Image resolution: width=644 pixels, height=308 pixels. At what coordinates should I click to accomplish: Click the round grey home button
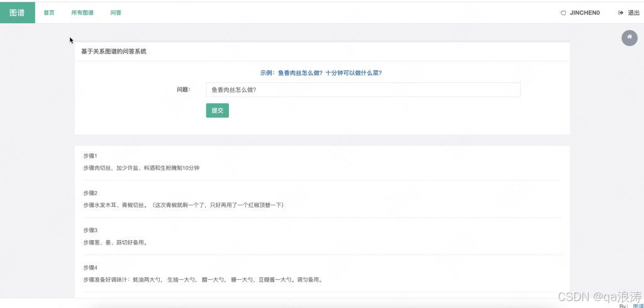tap(629, 38)
